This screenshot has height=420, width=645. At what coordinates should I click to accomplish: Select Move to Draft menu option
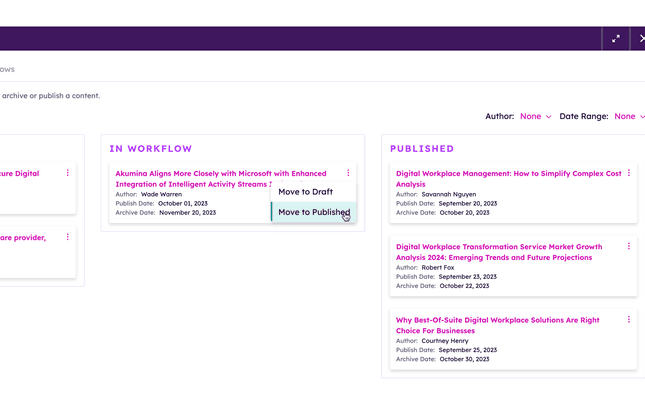(313, 192)
